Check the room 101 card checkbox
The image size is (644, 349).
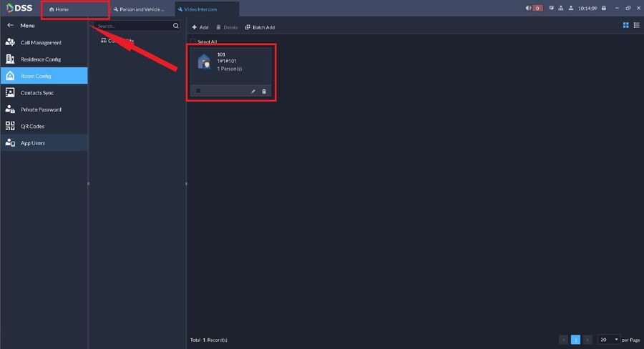(x=198, y=91)
